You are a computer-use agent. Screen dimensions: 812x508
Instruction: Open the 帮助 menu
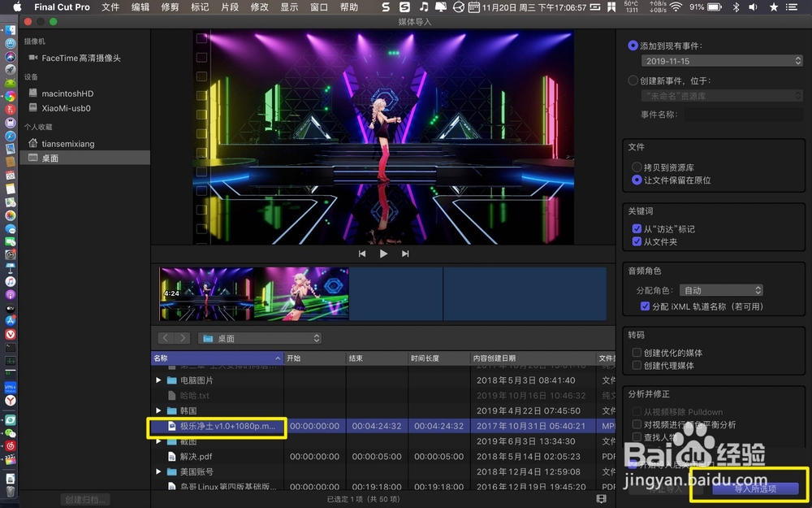tap(349, 7)
